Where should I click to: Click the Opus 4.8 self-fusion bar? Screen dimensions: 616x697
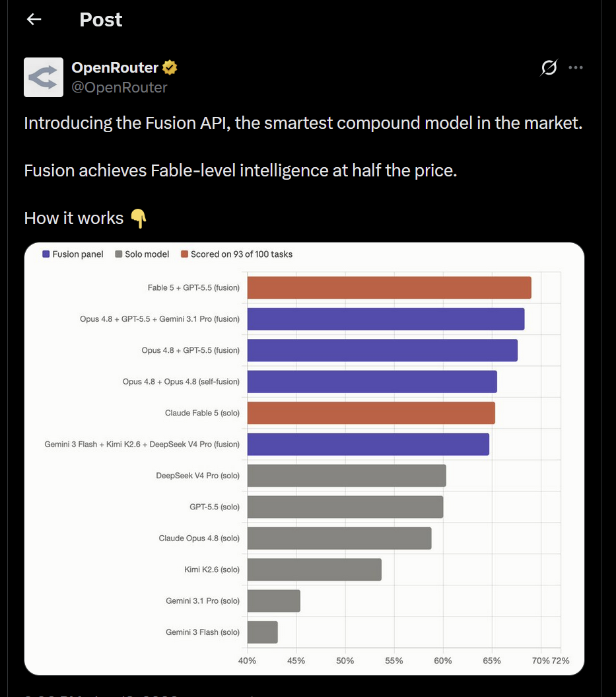pos(372,382)
